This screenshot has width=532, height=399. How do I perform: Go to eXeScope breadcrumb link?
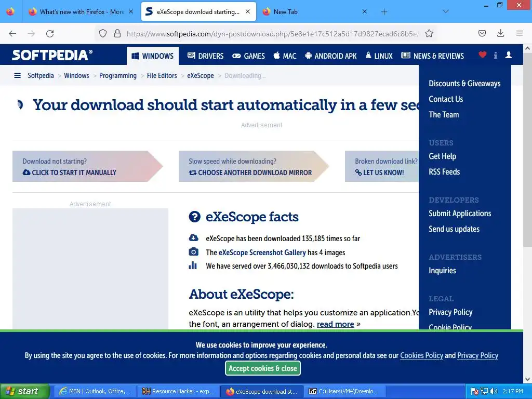point(200,75)
